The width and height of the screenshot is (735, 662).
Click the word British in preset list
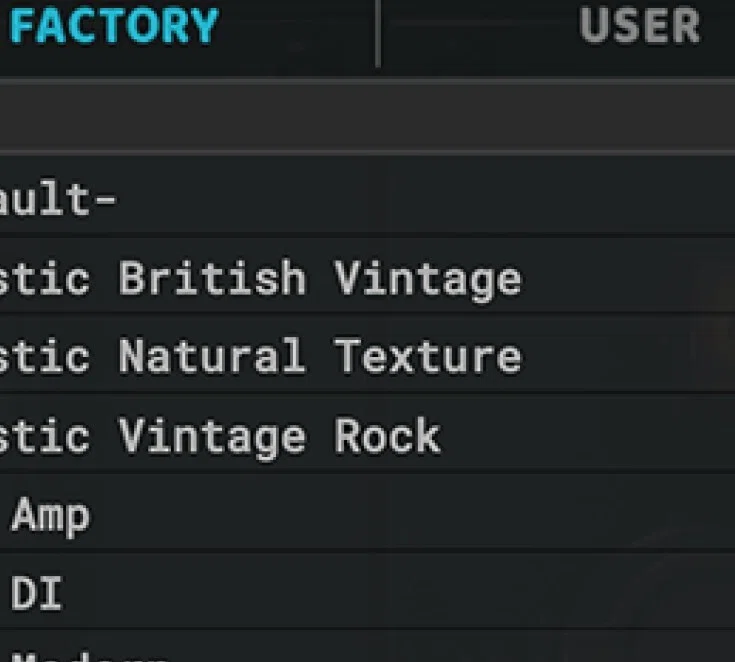tap(212, 277)
